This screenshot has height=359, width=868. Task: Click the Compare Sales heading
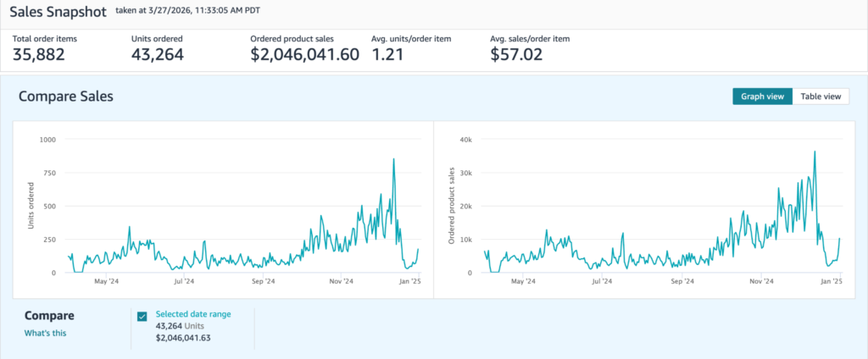pyautogui.click(x=66, y=97)
